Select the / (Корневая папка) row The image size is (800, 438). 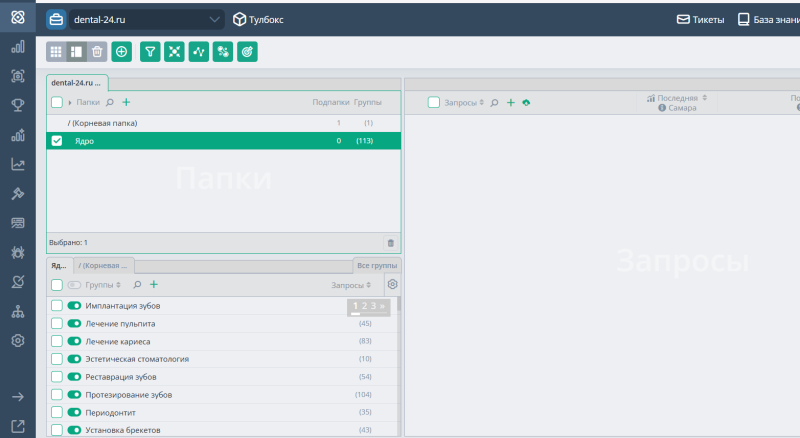[x=223, y=123]
